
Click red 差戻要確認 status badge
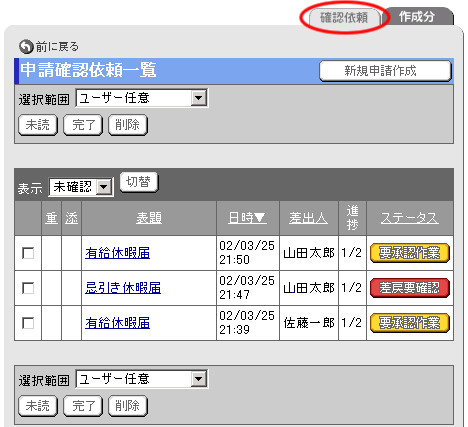tap(410, 288)
